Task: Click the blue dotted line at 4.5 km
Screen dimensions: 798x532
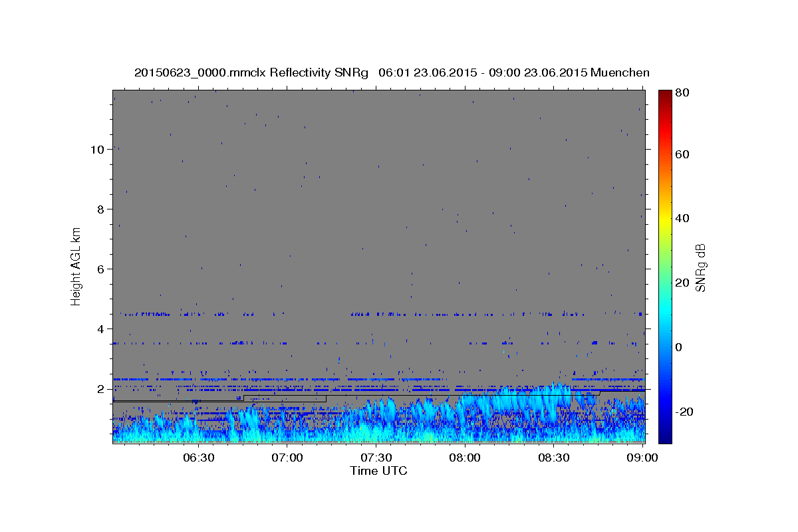Action: (x=378, y=314)
